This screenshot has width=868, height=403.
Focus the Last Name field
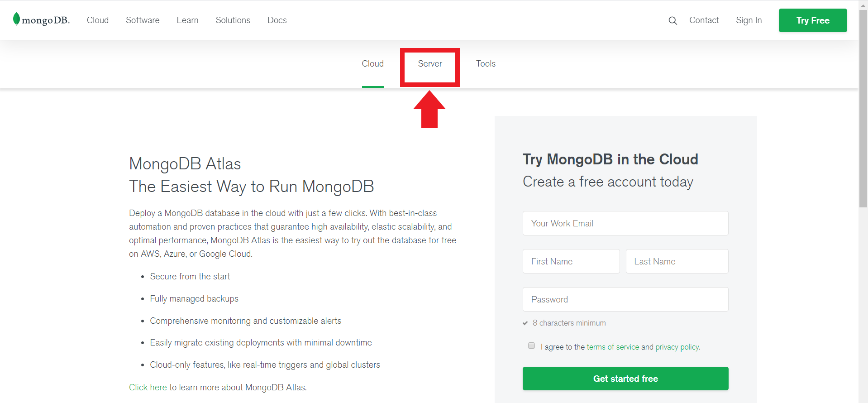click(677, 261)
